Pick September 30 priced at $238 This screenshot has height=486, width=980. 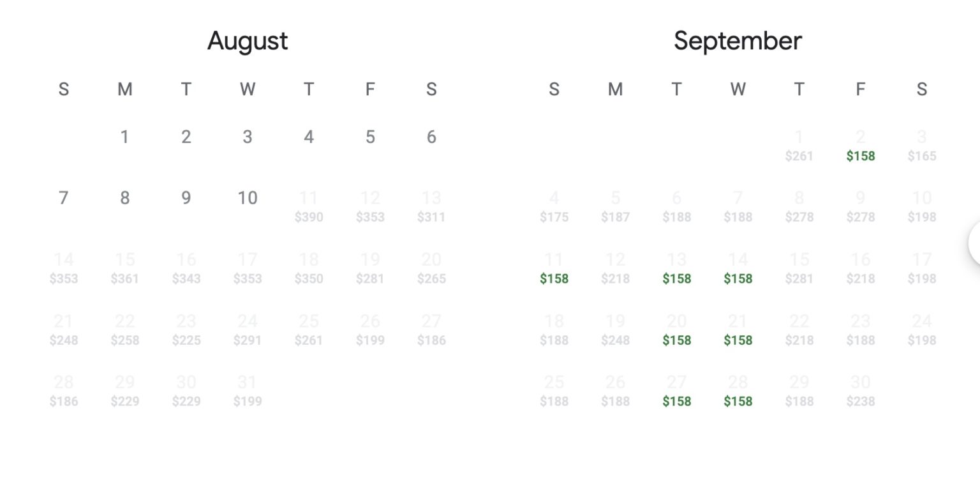pos(860,391)
